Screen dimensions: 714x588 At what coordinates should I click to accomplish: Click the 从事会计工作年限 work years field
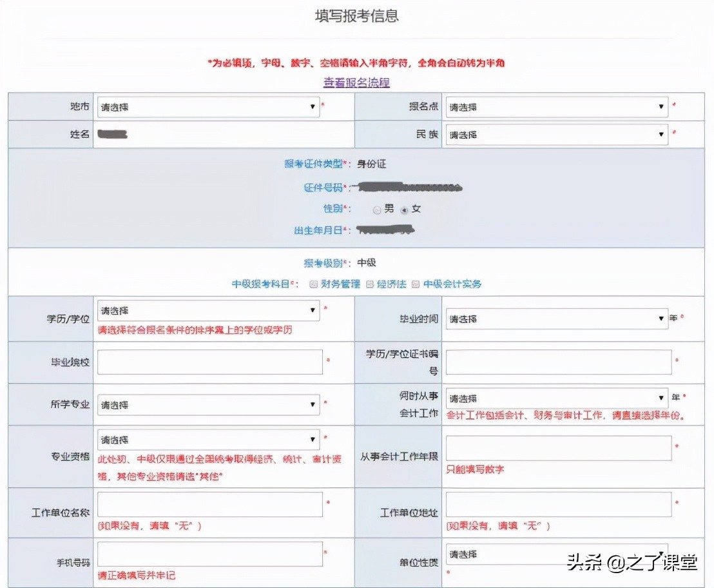click(557, 447)
